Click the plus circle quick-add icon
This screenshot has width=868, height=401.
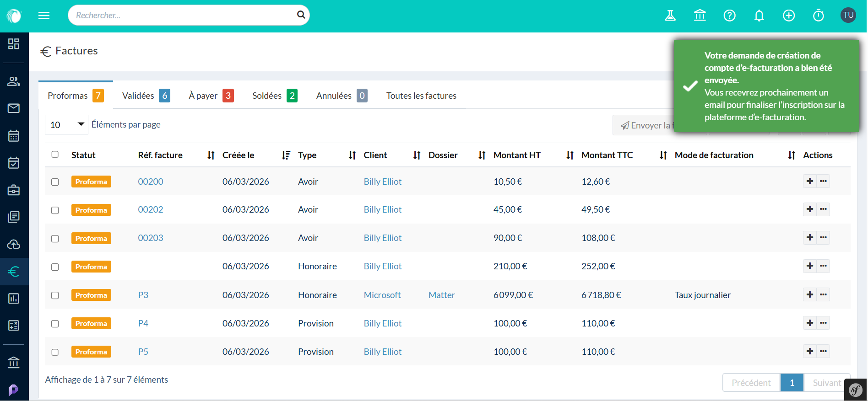tap(788, 16)
